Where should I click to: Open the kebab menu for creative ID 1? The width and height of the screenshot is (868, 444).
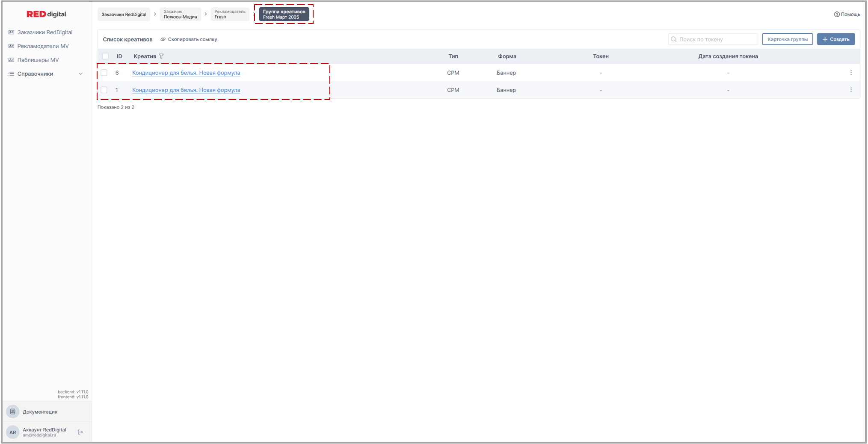point(850,90)
